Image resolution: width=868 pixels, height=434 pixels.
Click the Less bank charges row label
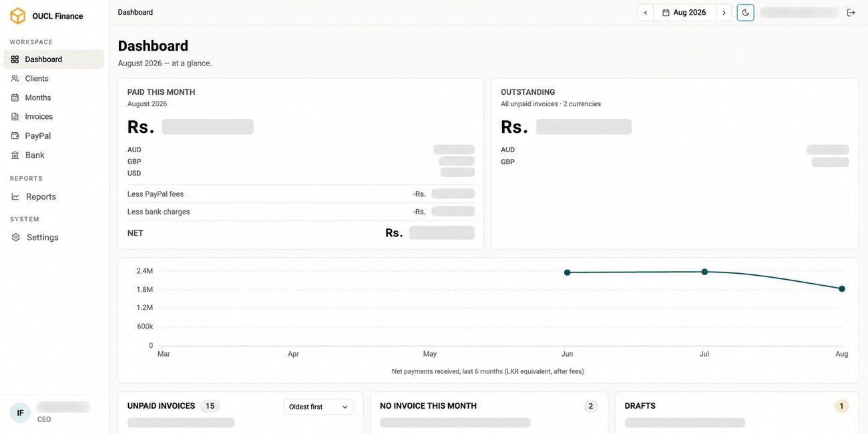159,212
